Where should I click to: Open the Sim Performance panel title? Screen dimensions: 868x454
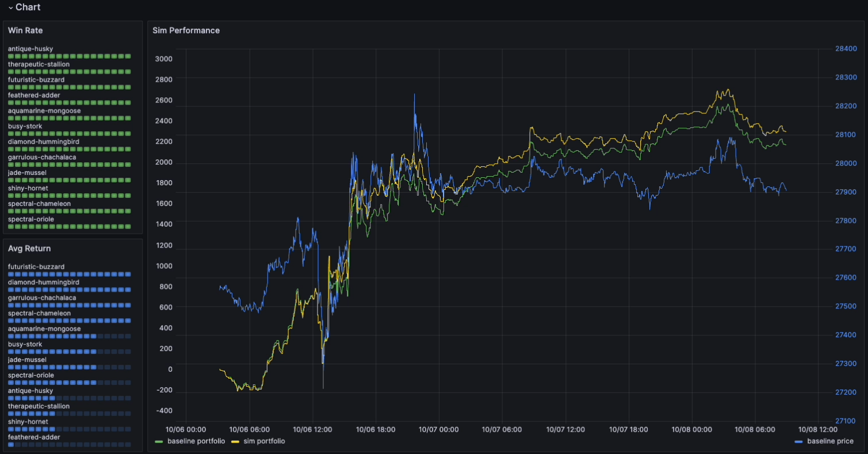coord(186,30)
